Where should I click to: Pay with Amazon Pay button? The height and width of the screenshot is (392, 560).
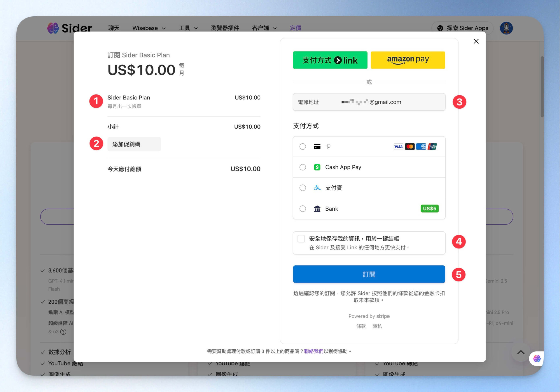408,60
